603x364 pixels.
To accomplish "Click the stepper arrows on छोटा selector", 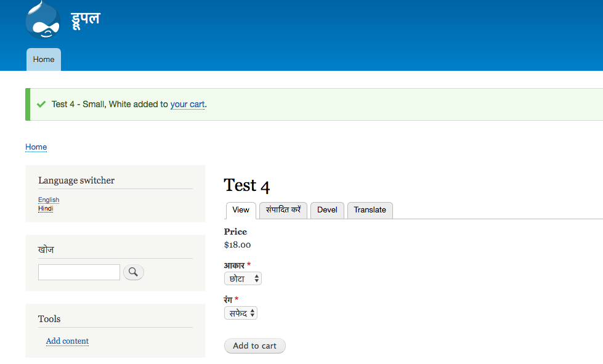I will click(257, 278).
